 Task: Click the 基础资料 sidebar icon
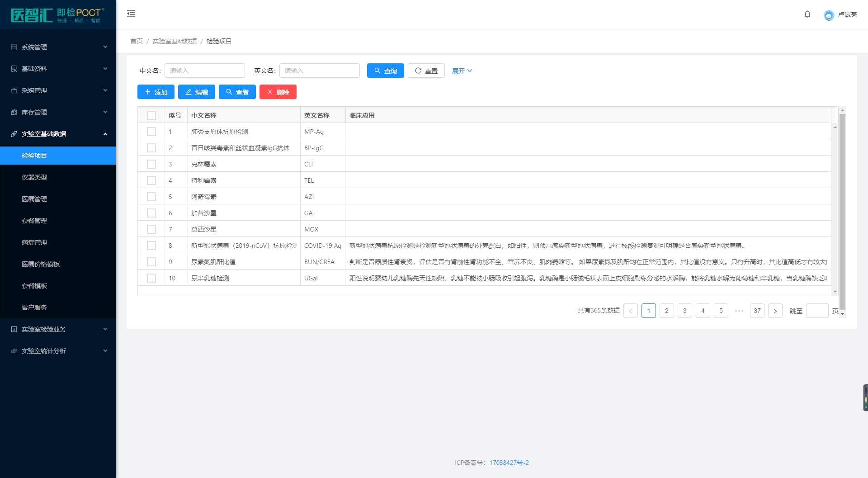pyautogui.click(x=14, y=69)
